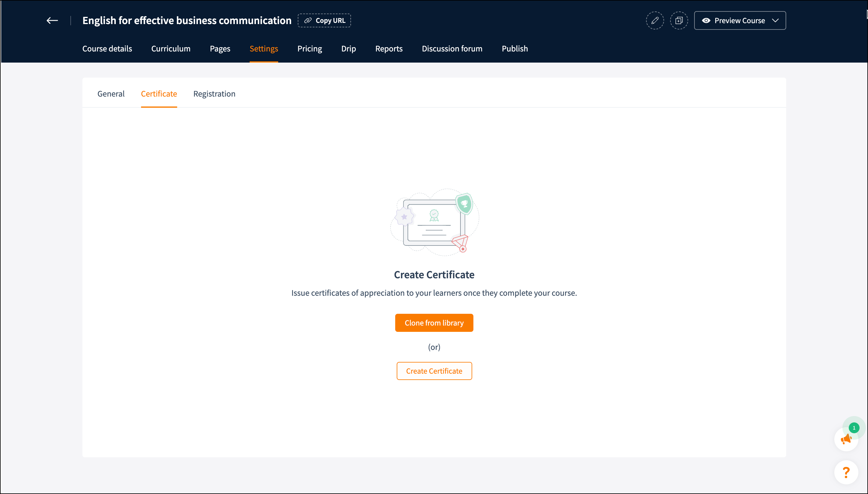Select the Pricing tab
868x494 pixels.
309,48
